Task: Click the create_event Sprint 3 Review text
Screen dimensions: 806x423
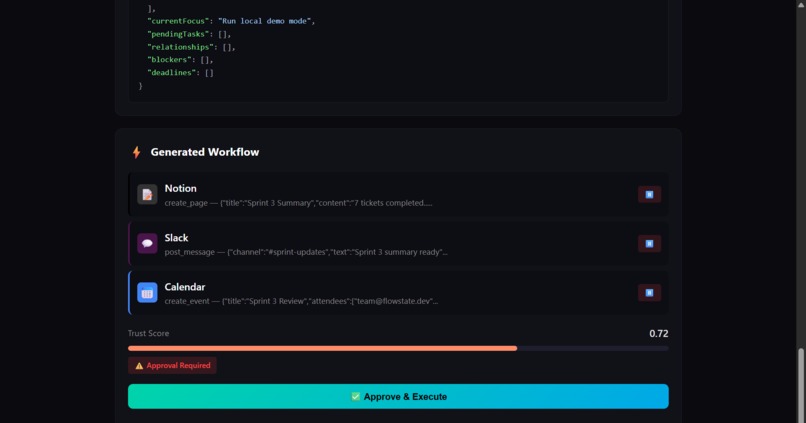Action: click(301, 301)
